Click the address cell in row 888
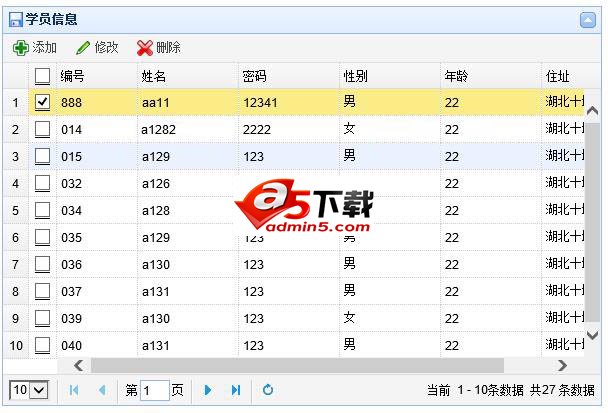The height and width of the screenshot is (413, 608). 565,102
